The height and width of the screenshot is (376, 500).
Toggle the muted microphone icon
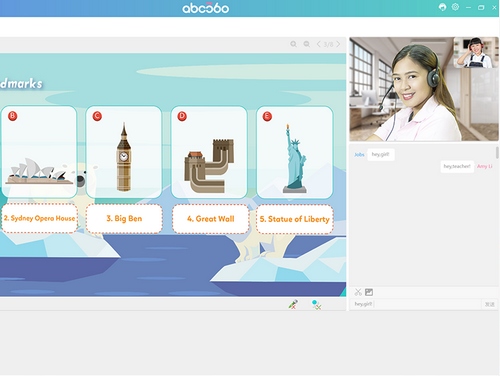click(x=293, y=304)
